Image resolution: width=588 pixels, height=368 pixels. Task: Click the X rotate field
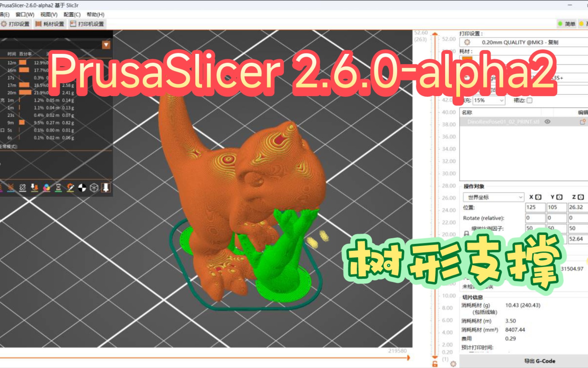pyautogui.click(x=535, y=218)
